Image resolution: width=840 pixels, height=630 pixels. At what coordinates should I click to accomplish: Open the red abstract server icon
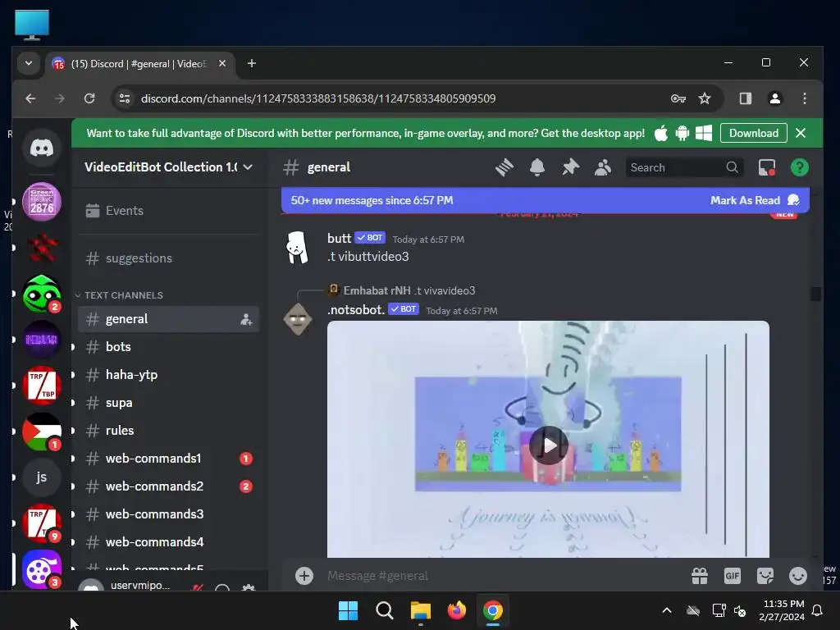tap(42, 248)
